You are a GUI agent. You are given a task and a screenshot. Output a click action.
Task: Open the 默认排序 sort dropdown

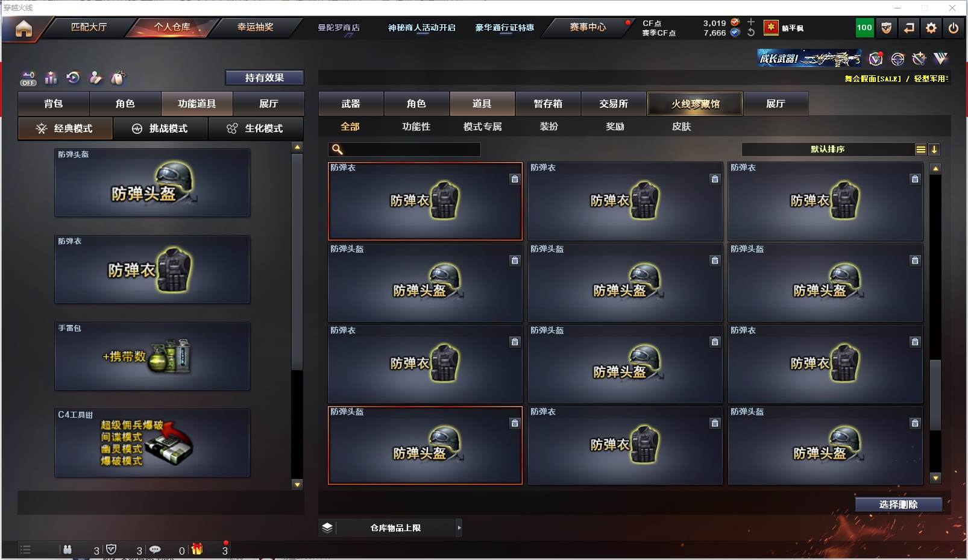click(x=828, y=149)
